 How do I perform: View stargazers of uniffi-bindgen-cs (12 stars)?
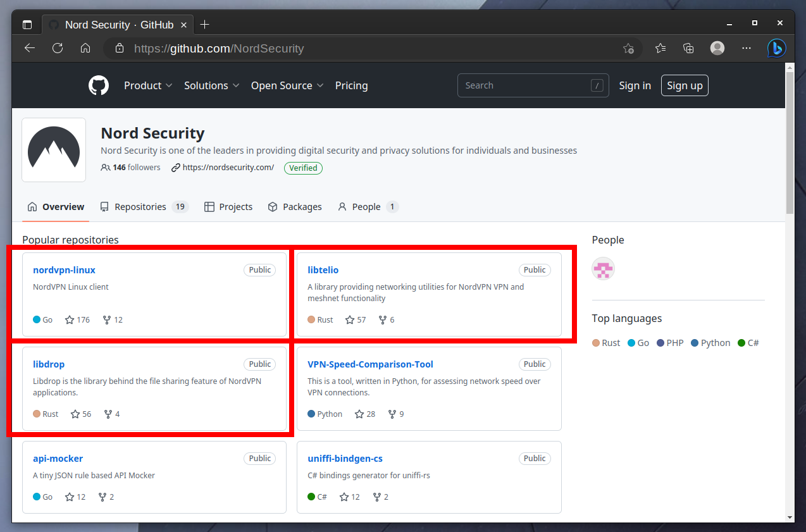coord(350,497)
